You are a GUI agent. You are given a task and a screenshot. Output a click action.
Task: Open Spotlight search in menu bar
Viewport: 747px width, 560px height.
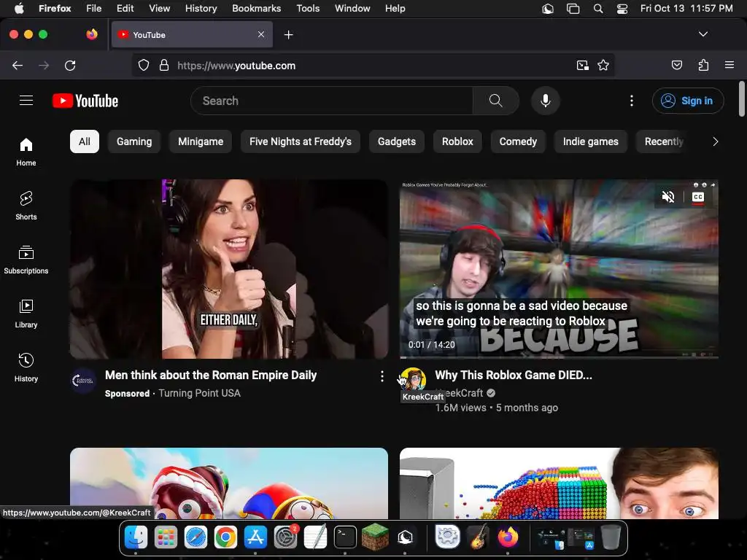[598, 9]
